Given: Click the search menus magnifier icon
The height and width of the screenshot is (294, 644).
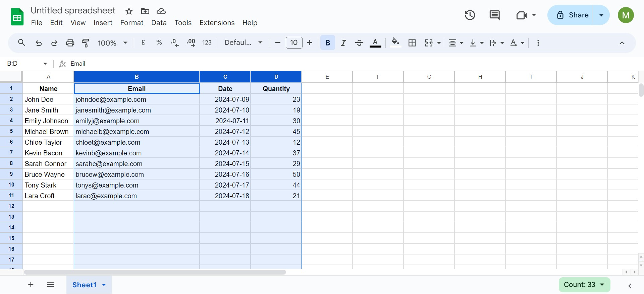Looking at the screenshot, I should 21,43.
